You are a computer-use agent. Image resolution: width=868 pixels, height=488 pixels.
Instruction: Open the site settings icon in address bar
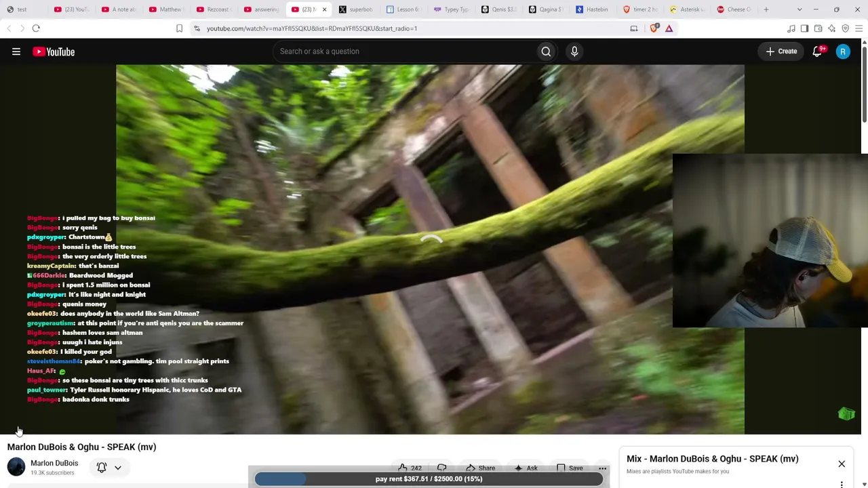point(197,28)
